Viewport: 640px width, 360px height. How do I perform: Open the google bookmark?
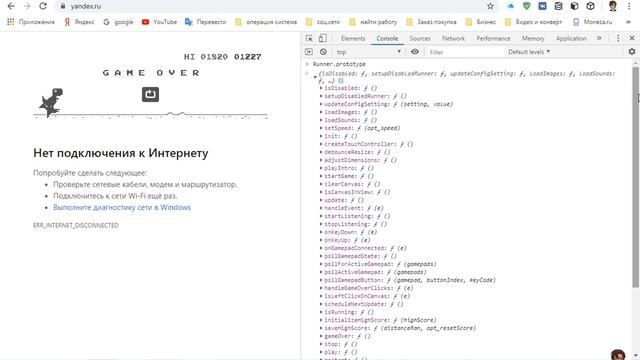click(x=118, y=22)
